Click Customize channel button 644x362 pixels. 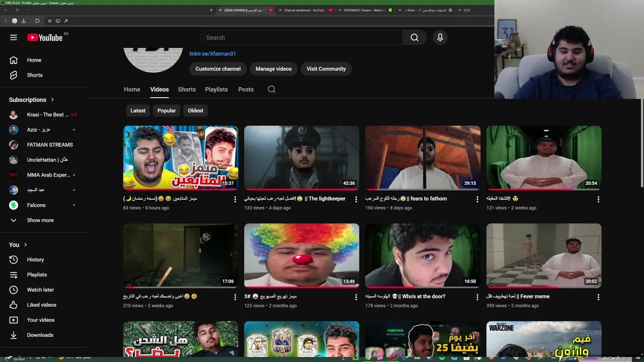218,69
